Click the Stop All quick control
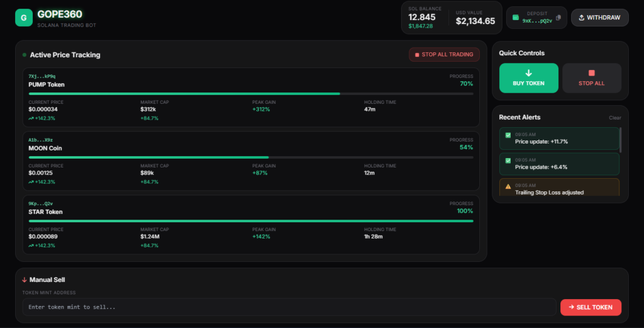The image size is (644, 328). [591, 78]
